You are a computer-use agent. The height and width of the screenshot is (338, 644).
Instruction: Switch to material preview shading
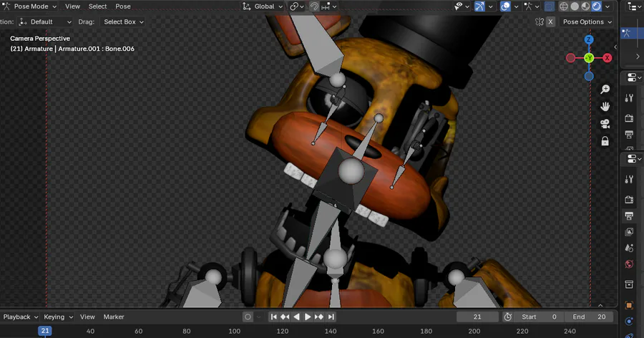[585, 6]
